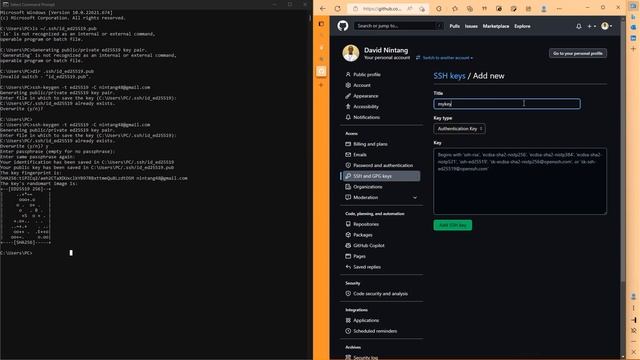Screen dimensions: 640x360
Task: Click the organization icon beside Organizations
Action: tap(348, 187)
